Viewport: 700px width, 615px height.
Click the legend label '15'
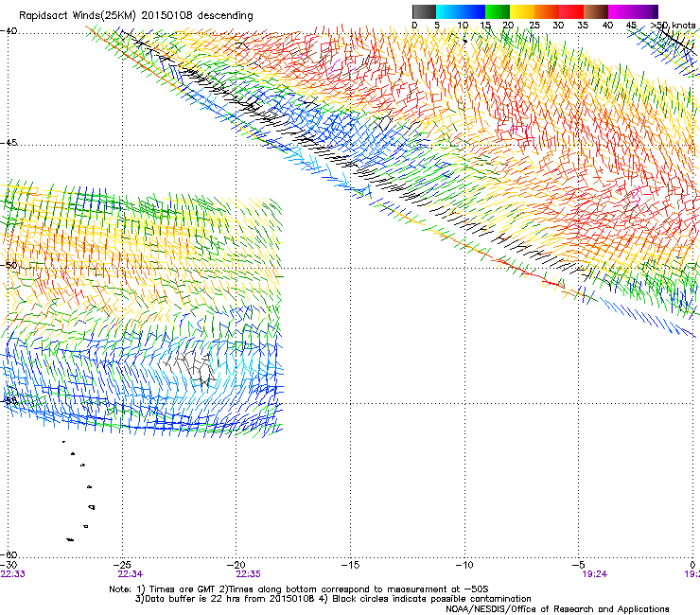pyautogui.click(x=485, y=25)
